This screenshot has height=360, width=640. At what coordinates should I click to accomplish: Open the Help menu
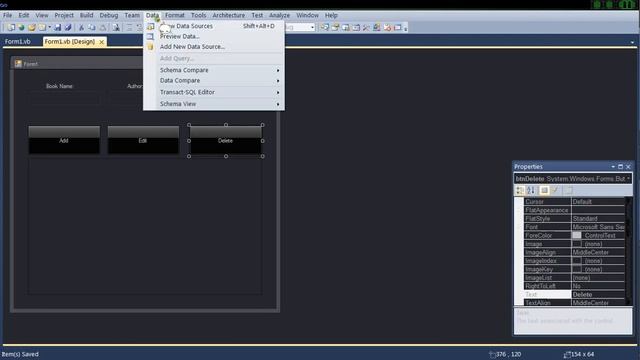coord(331,15)
